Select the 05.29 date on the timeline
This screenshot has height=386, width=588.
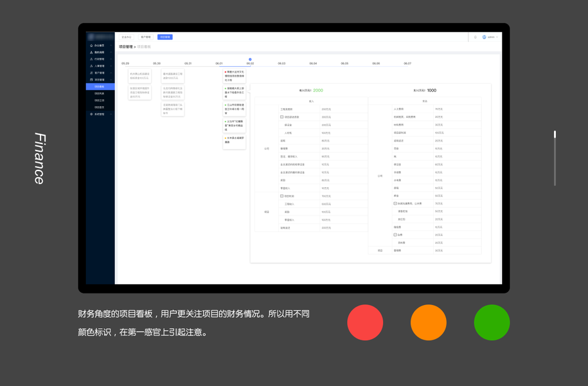click(x=125, y=64)
